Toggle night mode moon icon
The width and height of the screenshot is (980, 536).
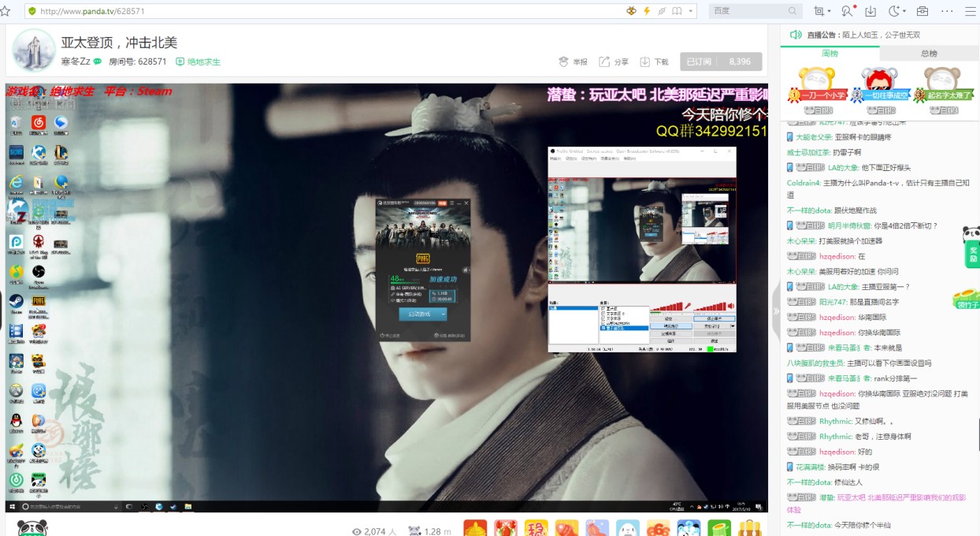(x=894, y=11)
